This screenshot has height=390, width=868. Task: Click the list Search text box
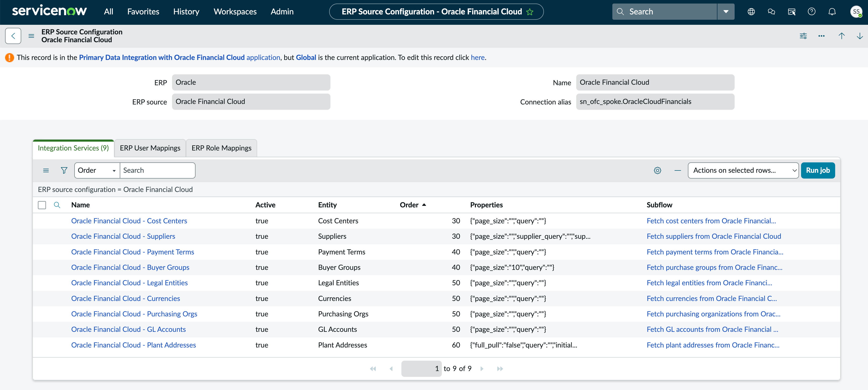coord(157,170)
